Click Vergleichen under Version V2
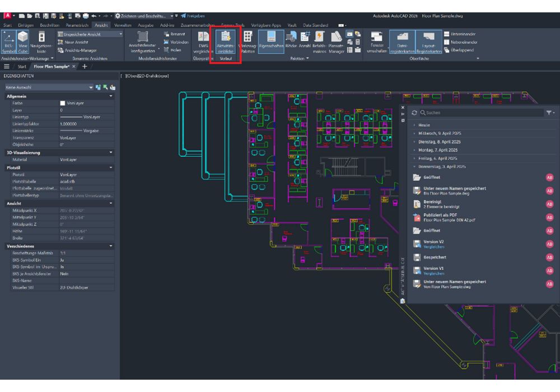The height and width of the screenshot is (392, 560). (x=435, y=246)
